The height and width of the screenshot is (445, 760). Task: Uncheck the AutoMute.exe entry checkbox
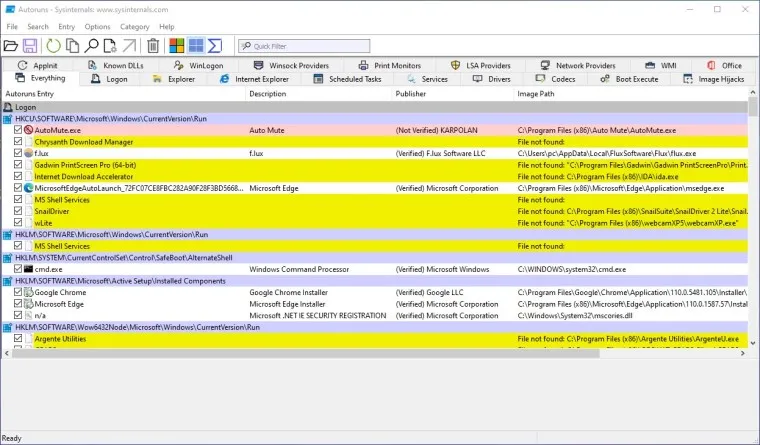pos(18,130)
